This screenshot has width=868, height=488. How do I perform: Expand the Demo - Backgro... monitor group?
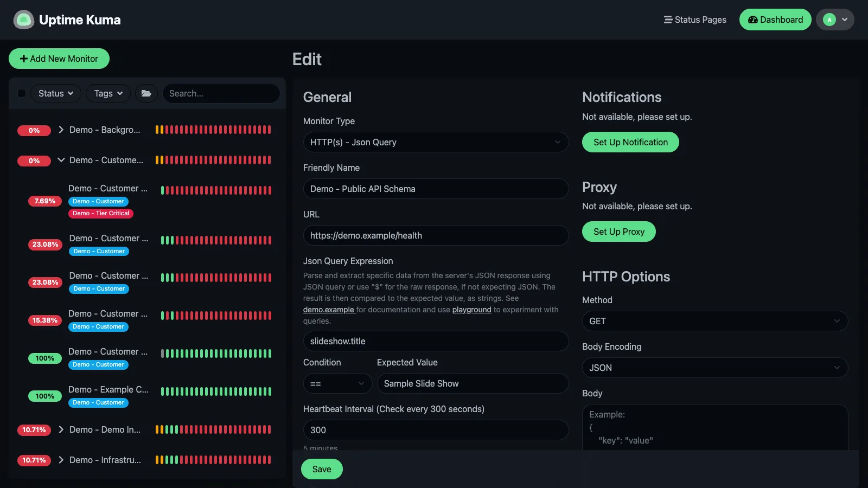tap(61, 130)
